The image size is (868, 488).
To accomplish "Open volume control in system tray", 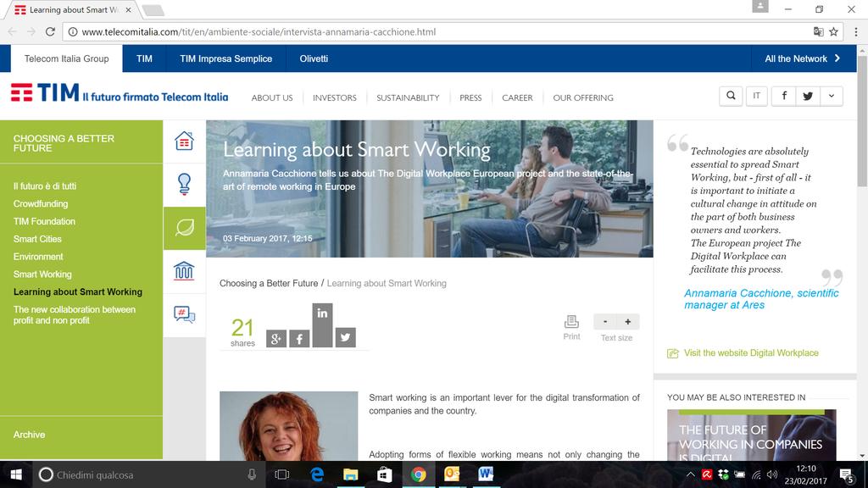I will (772, 474).
